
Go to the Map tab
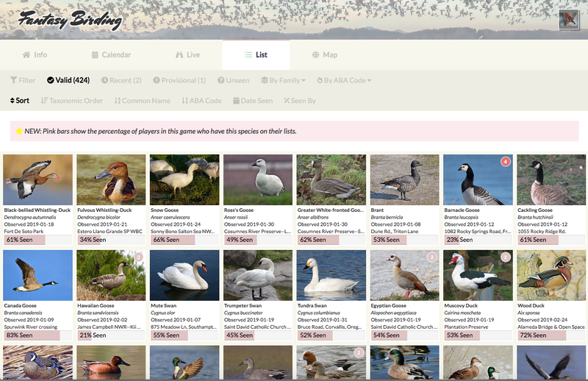[325, 55]
